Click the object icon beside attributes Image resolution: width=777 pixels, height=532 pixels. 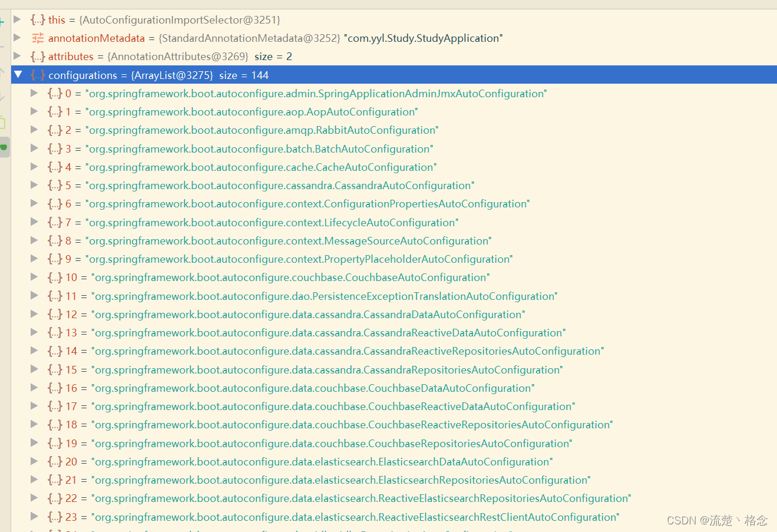point(38,57)
